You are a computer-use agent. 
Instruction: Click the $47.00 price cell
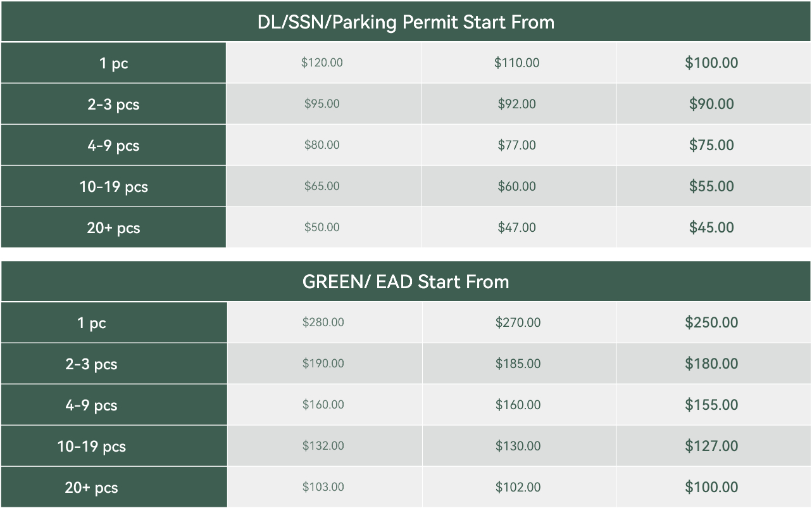517,227
